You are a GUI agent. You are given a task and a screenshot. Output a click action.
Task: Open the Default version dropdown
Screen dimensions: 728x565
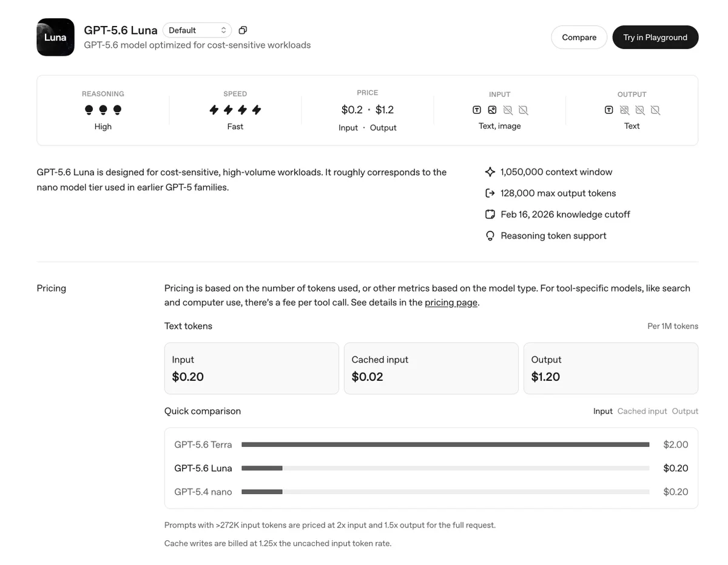(197, 30)
